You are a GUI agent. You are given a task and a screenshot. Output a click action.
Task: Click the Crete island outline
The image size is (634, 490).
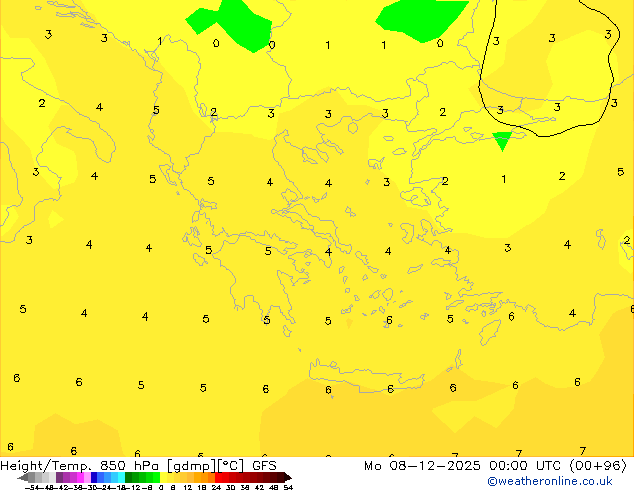pos(366,376)
